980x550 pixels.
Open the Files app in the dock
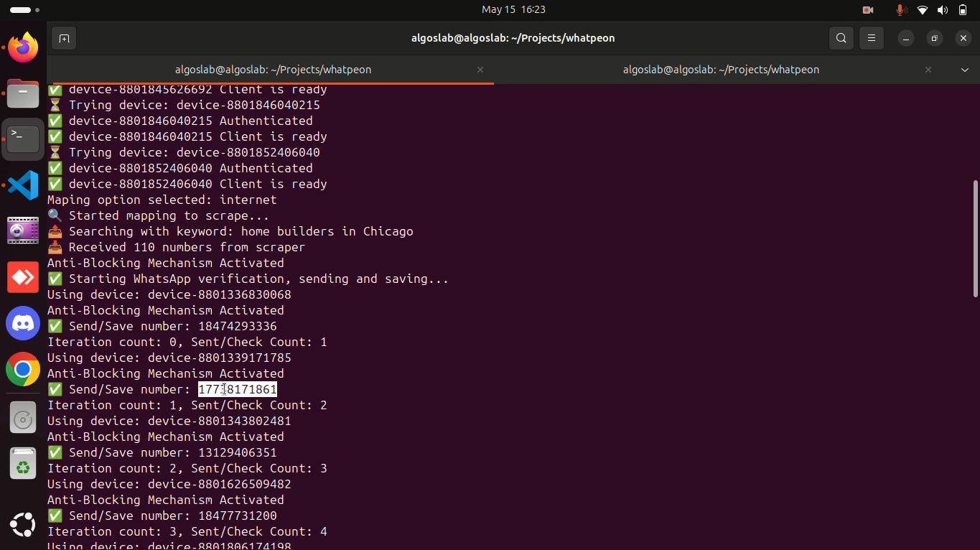23,93
